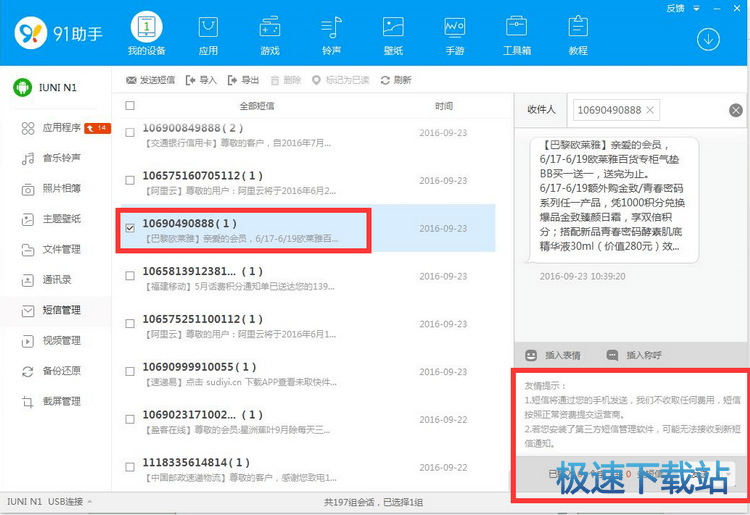Close the message panel with gray X
The width and height of the screenshot is (750, 515).
coord(736,110)
